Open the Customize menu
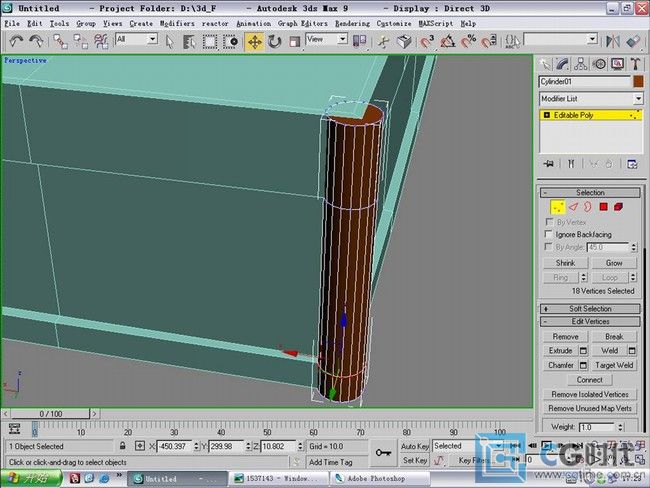650x488 pixels. coord(394,24)
